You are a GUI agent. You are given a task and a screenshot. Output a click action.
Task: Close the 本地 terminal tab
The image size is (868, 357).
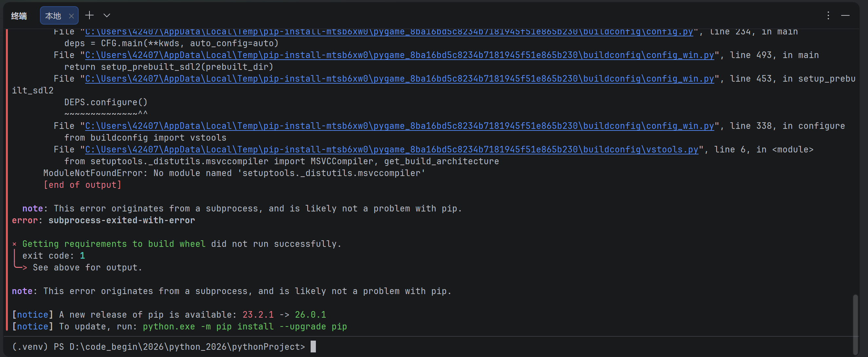tap(71, 16)
